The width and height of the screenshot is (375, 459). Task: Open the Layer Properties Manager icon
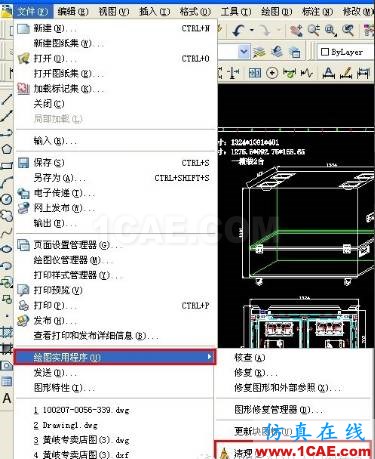point(259,52)
